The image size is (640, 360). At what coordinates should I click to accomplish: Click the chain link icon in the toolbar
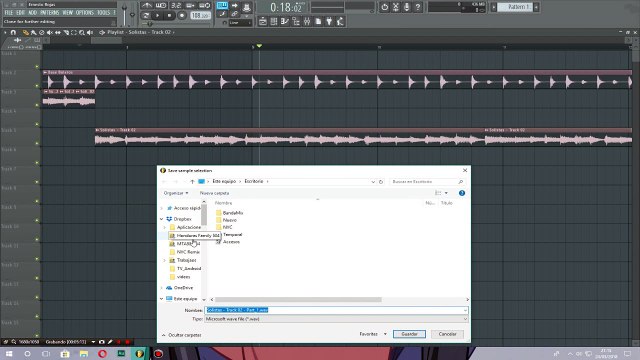tap(234, 14)
